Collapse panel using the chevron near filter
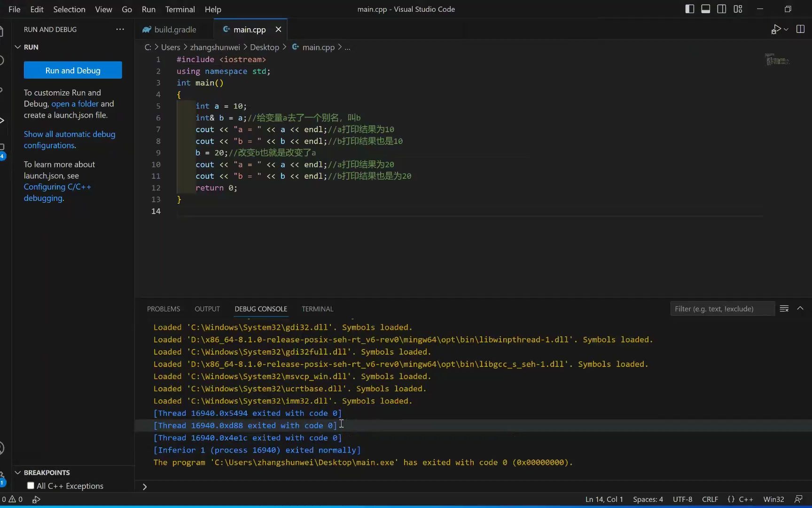Viewport: 812px width, 508px height. click(801, 309)
